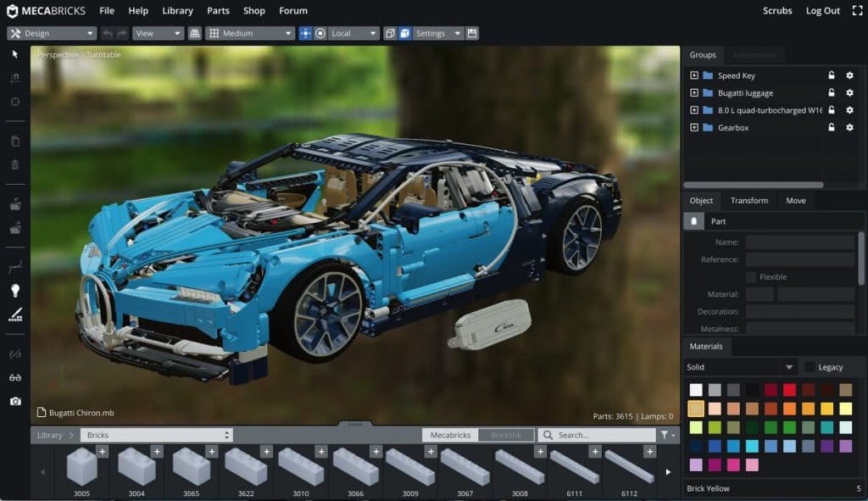The width and height of the screenshot is (868, 501).
Task: Expand the Bugatti luggage group
Action: coord(694,93)
